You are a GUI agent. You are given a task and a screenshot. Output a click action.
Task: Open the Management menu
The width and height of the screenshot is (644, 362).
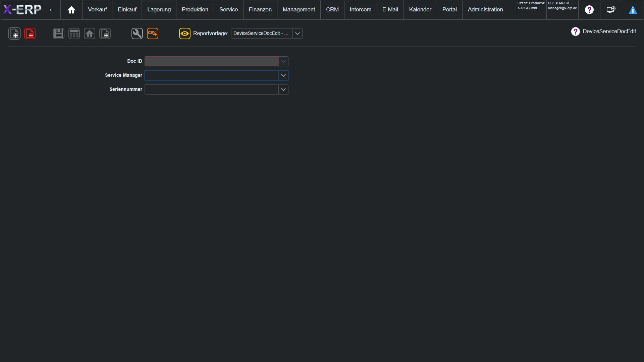pos(299,10)
